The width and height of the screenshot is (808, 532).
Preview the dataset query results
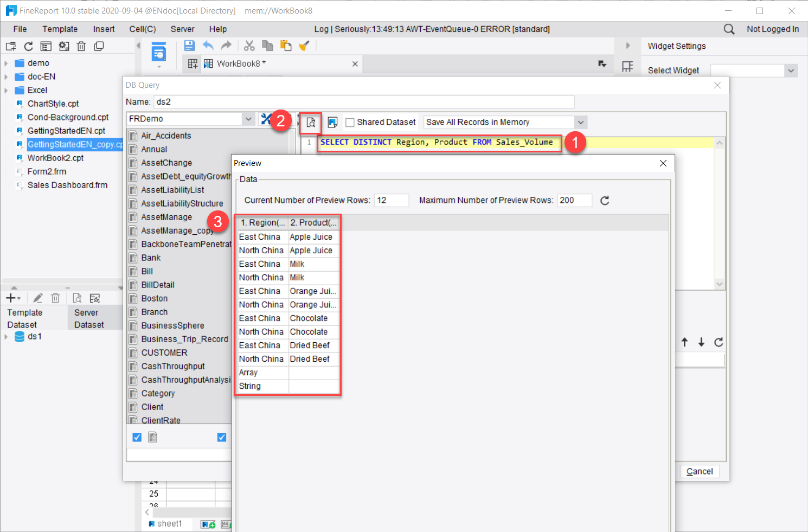pyautogui.click(x=310, y=123)
